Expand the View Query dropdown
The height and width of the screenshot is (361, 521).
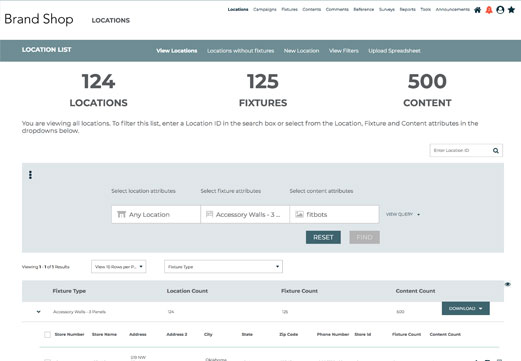pos(403,214)
